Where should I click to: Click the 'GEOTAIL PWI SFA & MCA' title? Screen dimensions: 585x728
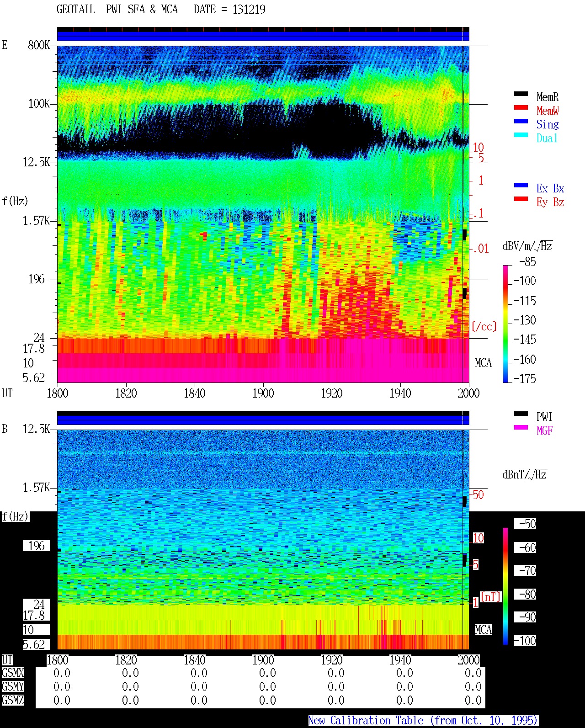coord(117,10)
